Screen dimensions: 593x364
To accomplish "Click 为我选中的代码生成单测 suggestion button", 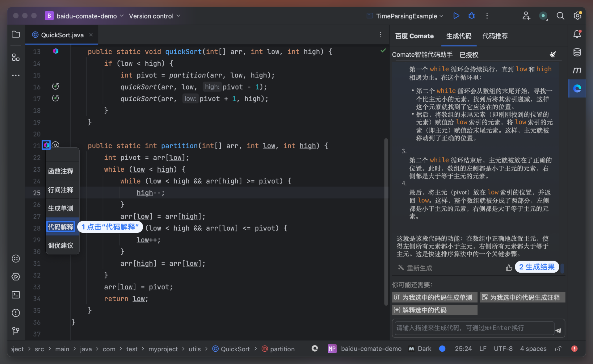I will (x=434, y=297).
